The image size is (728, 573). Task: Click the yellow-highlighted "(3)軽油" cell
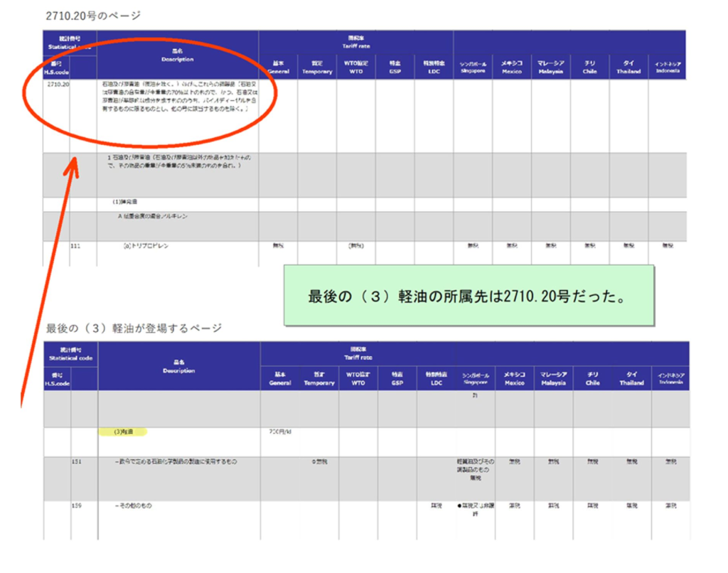(121, 432)
